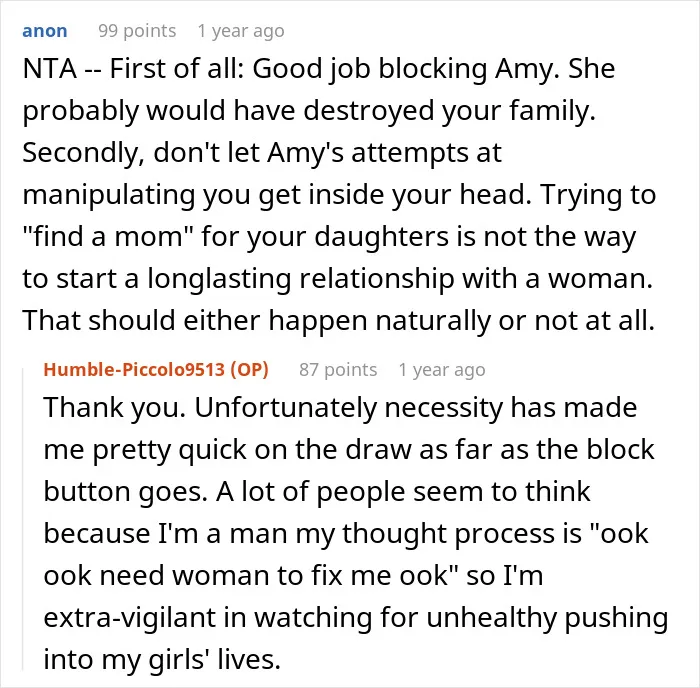This screenshot has width=700, height=688.
Task: Click the 99 points score label
Action: click(137, 31)
